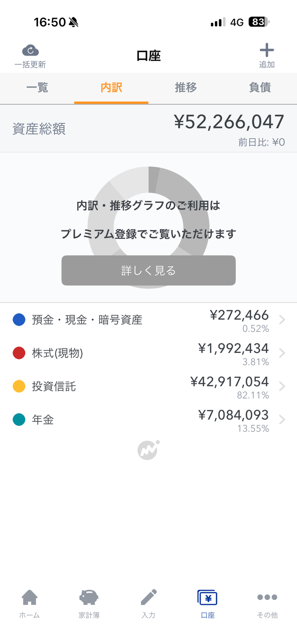Tap the blue dot next to 預金・現金・暗号資産

click(18, 320)
